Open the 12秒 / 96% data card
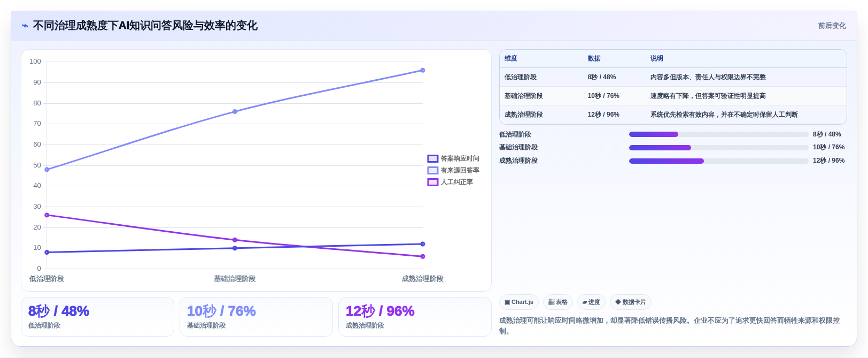Viewport: 868px width, 358px height. click(x=415, y=317)
